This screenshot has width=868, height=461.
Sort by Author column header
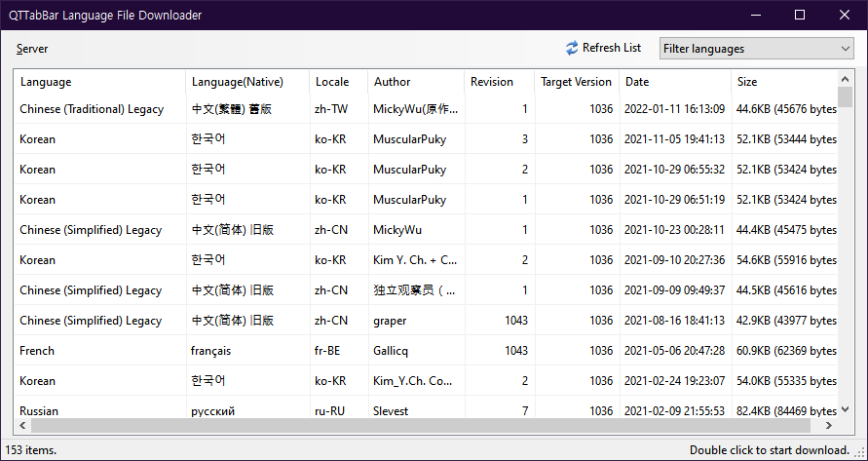click(x=416, y=82)
